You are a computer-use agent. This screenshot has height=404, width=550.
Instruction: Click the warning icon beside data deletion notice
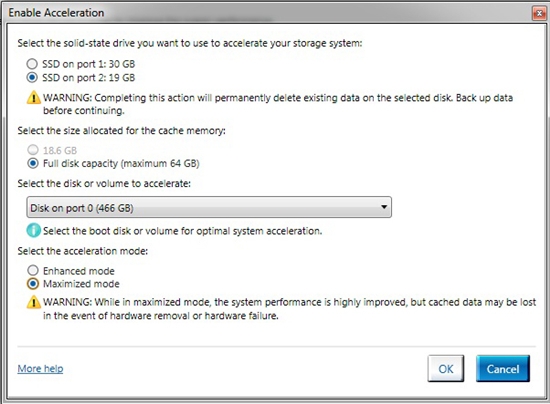click(34, 97)
